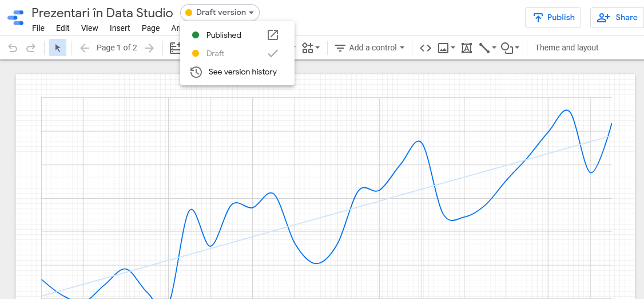Select Published in the version menu
Viewport: 644px width, 299px height.
click(237, 35)
